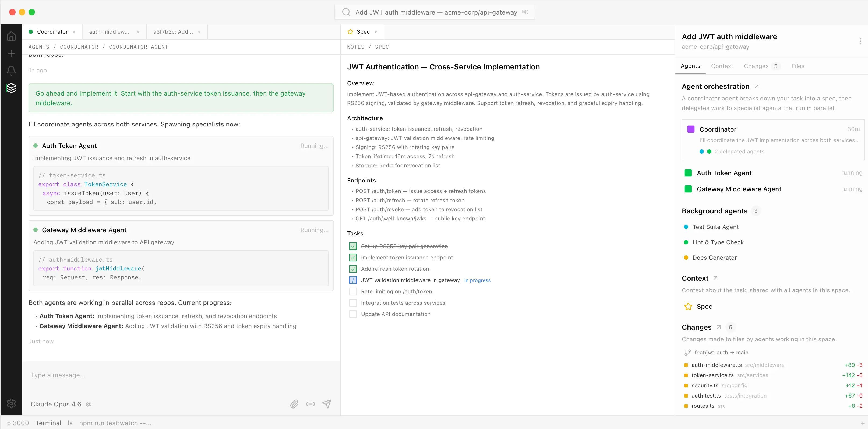Expand the Context section arrow
This screenshot has height=429, width=868.
[x=715, y=278]
